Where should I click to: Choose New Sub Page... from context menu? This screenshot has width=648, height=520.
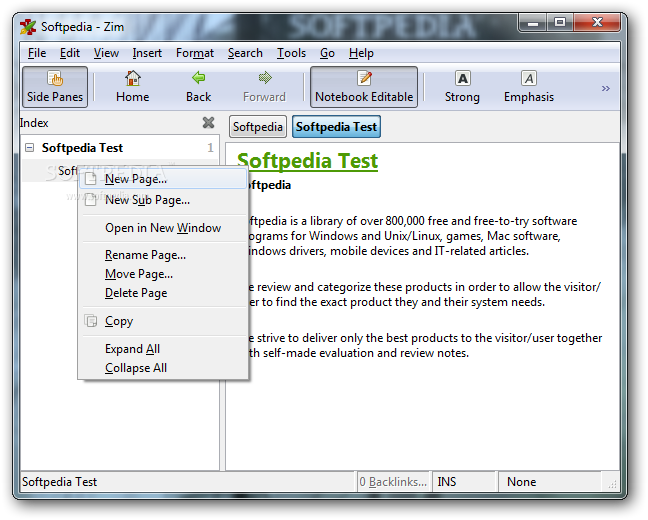[x=164, y=200]
